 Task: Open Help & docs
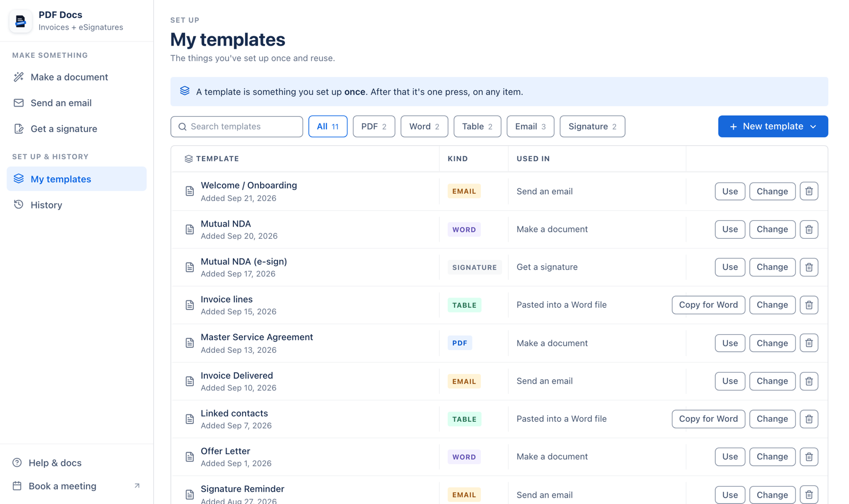click(76, 463)
